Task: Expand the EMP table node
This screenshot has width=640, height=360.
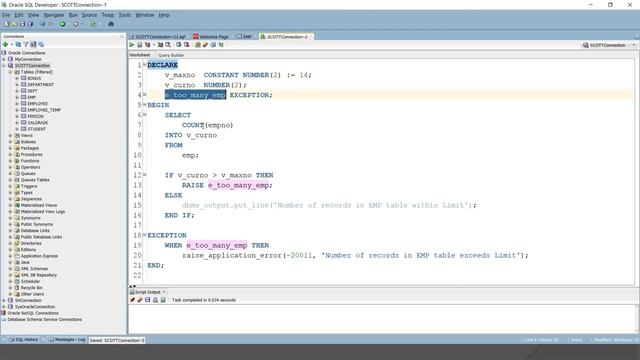Action: pos(17,97)
